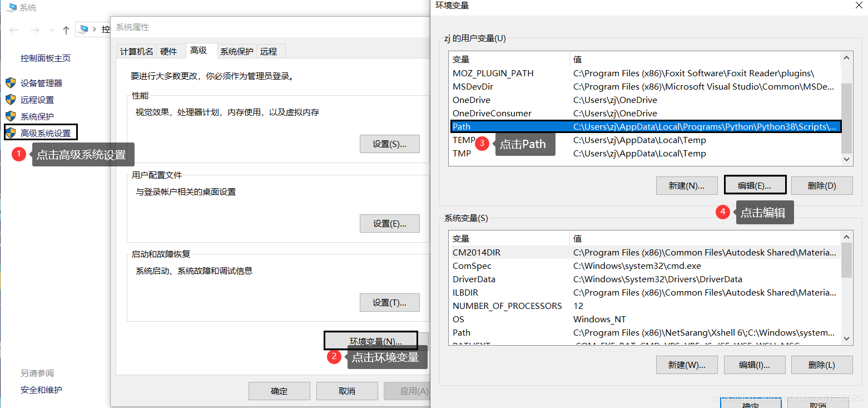Click performance 设置(S)... button

pos(389,144)
